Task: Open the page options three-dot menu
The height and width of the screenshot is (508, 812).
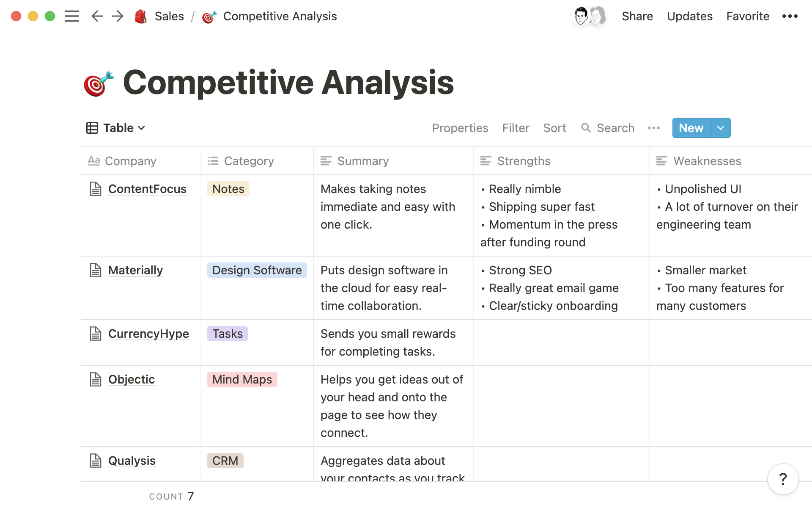Action: [x=790, y=17]
